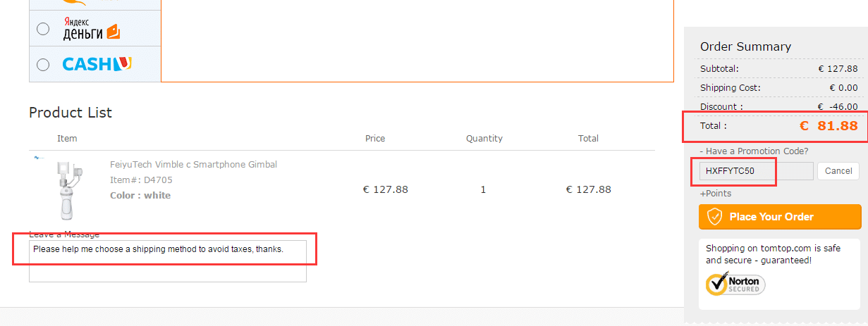Place your order with the orange button
The height and width of the screenshot is (326, 868).
[x=780, y=217]
